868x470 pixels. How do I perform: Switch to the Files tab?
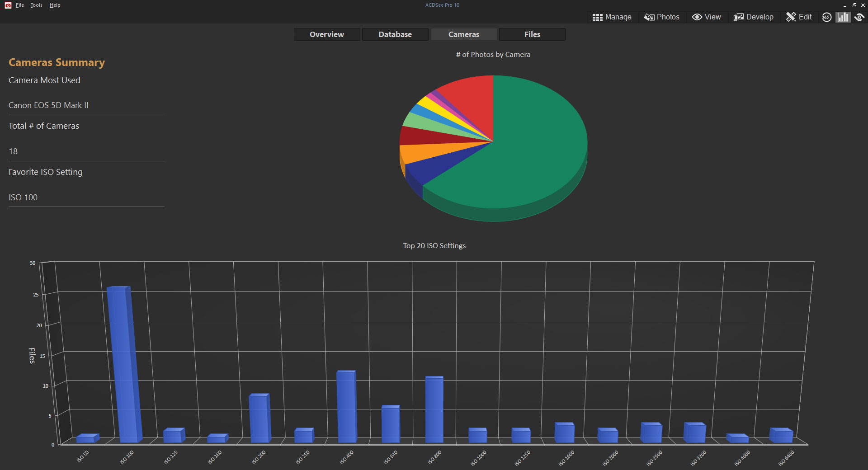pyautogui.click(x=532, y=34)
